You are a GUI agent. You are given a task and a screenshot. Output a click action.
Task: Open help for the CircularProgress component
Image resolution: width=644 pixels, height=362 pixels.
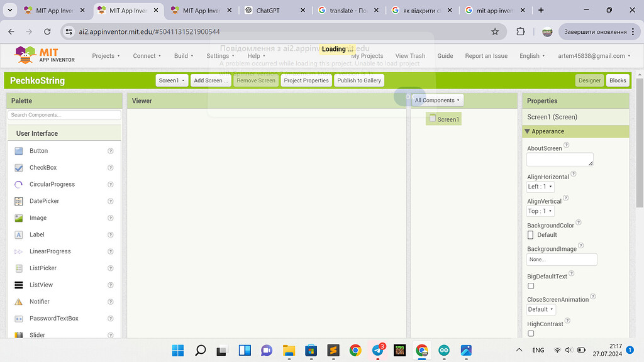point(111,185)
